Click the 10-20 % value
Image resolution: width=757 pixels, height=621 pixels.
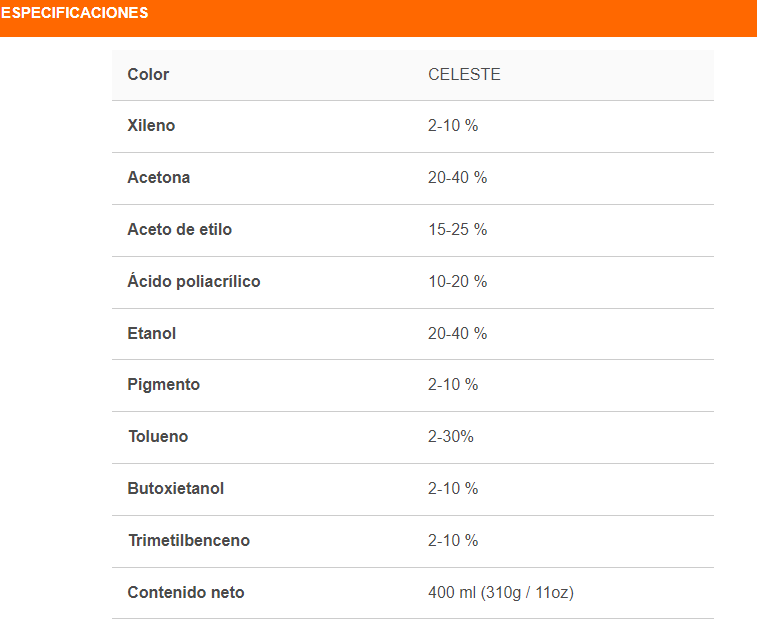click(x=457, y=282)
